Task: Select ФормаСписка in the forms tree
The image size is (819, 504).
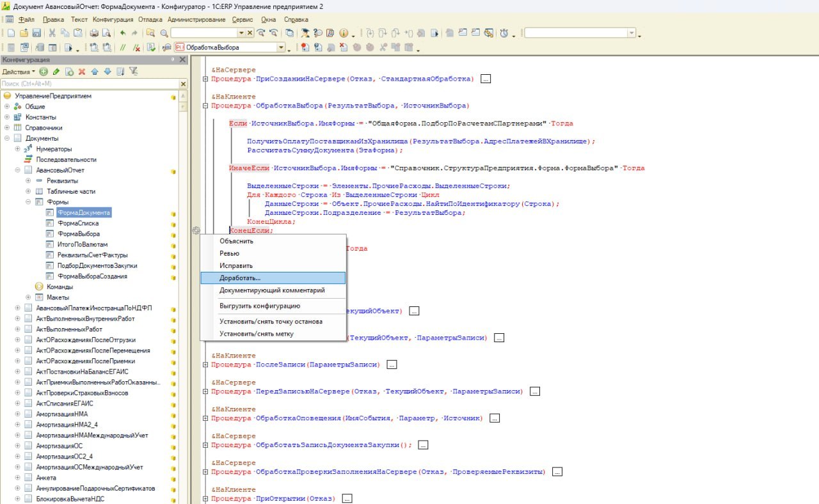Action: (77, 223)
